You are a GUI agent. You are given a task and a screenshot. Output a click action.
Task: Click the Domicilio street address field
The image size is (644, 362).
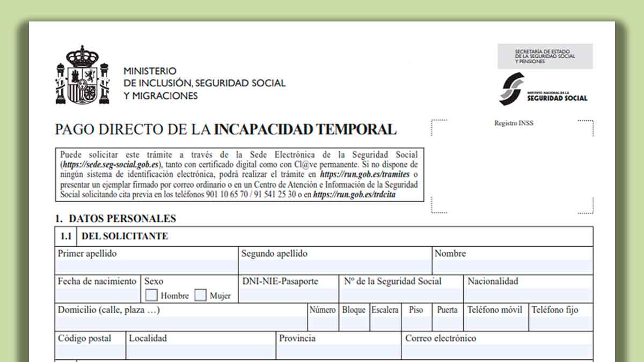pos(180,323)
